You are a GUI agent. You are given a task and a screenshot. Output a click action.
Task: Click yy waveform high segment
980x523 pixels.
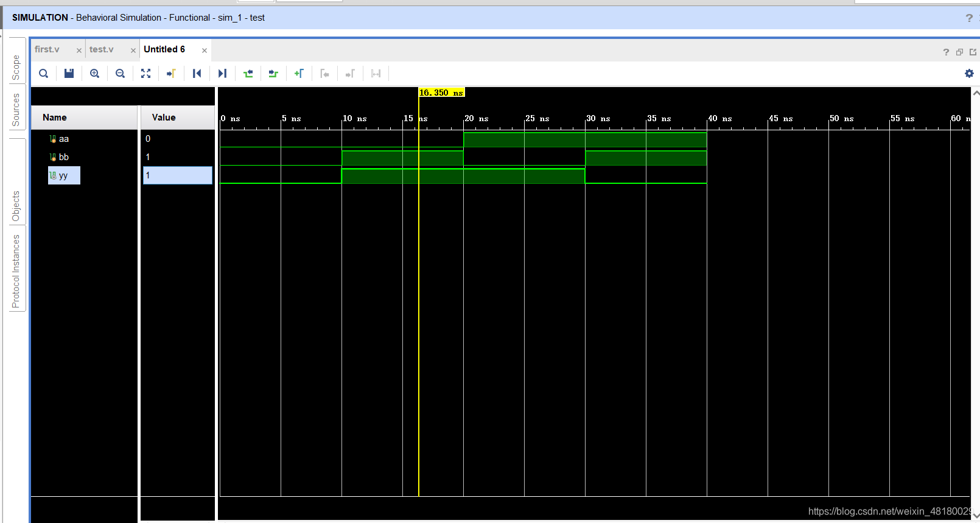pos(463,176)
